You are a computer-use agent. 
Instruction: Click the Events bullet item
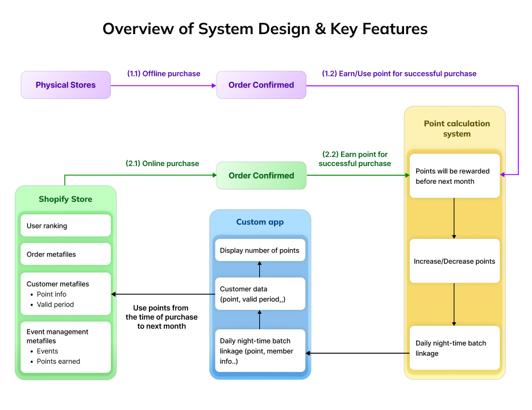pos(47,351)
